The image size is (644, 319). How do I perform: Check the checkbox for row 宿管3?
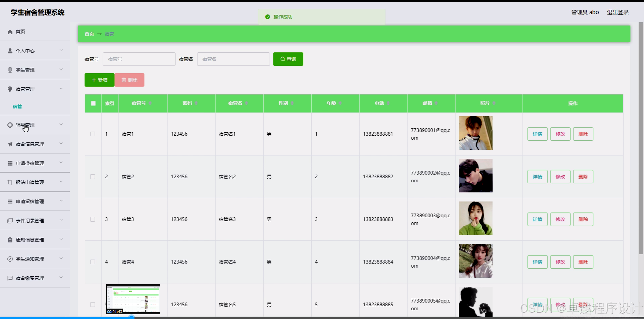93,219
